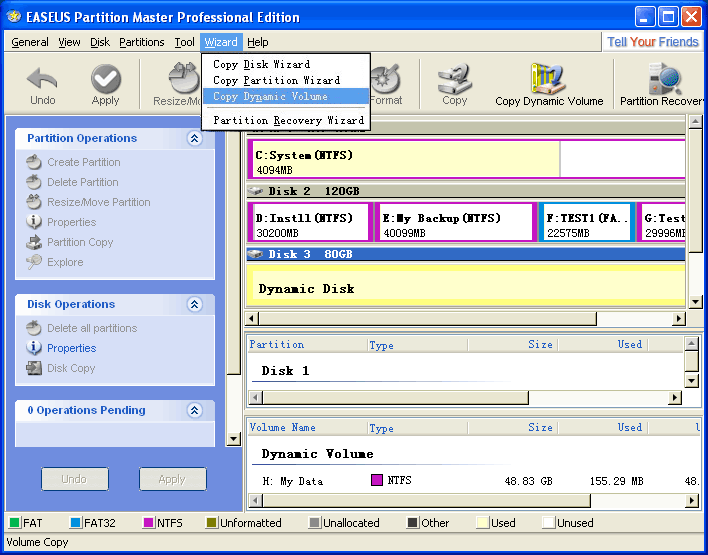Open the Tool menu
708x555 pixels.
[x=184, y=42]
